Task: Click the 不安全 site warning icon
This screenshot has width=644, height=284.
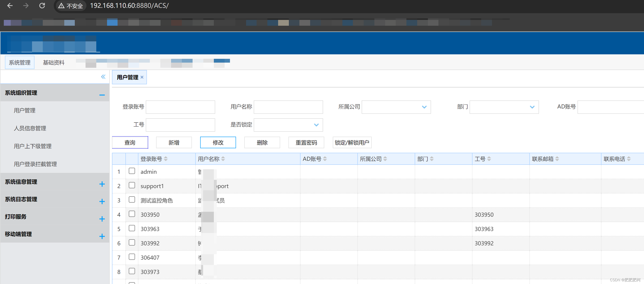Action: (62, 6)
